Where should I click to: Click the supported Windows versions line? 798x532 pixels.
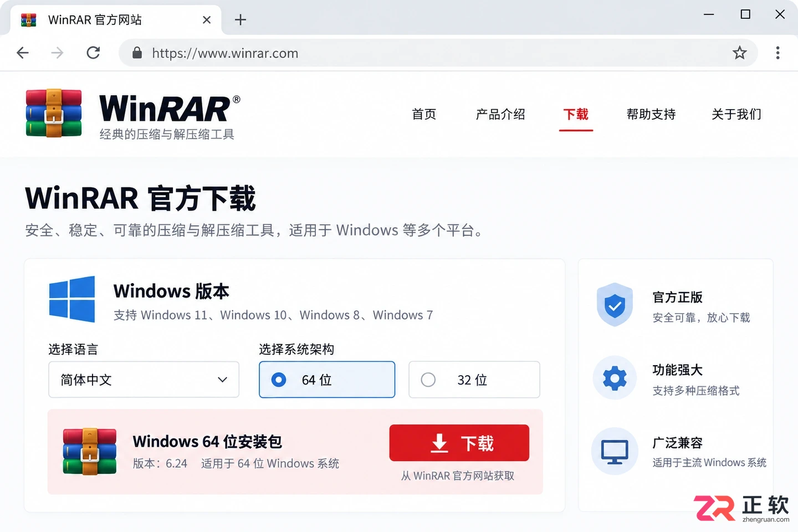point(273,315)
